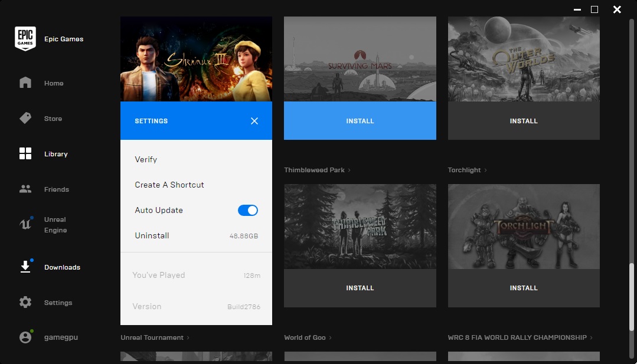
Task: Click the Auto Update label
Action: click(x=159, y=210)
